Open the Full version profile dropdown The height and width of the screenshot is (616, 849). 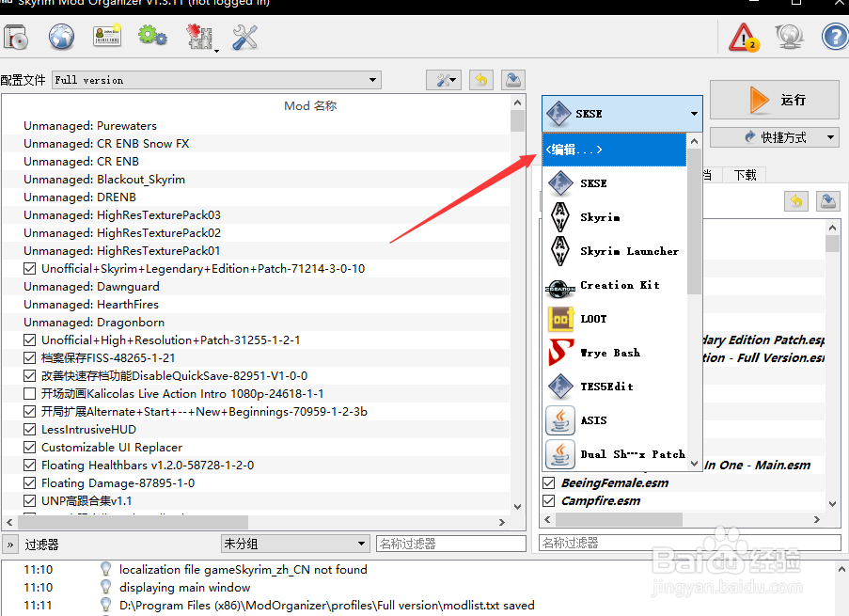pos(216,80)
